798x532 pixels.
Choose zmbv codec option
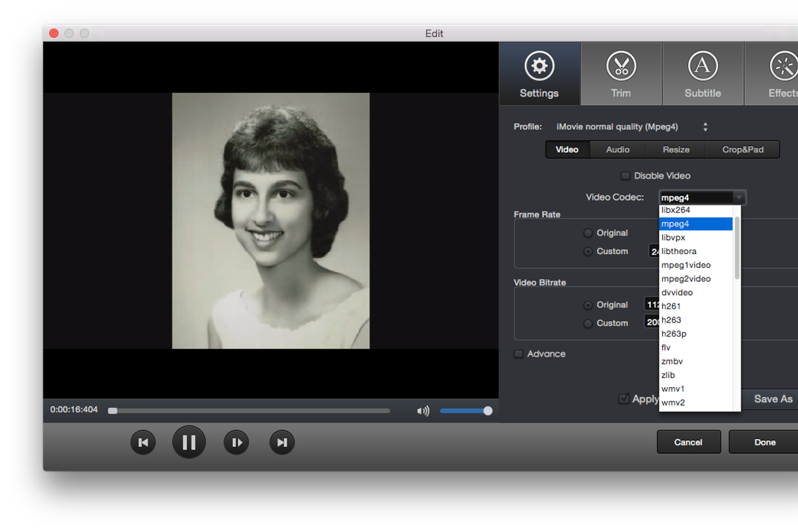[696, 361]
